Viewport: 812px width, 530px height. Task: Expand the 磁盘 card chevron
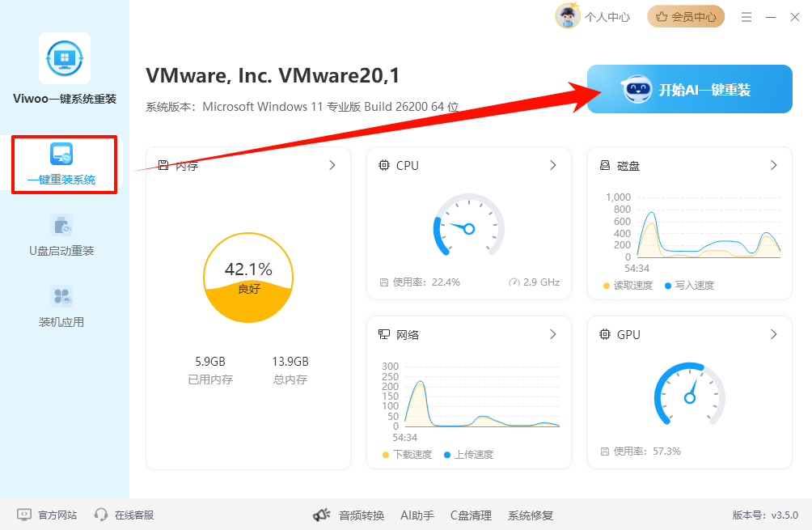point(774,165)
